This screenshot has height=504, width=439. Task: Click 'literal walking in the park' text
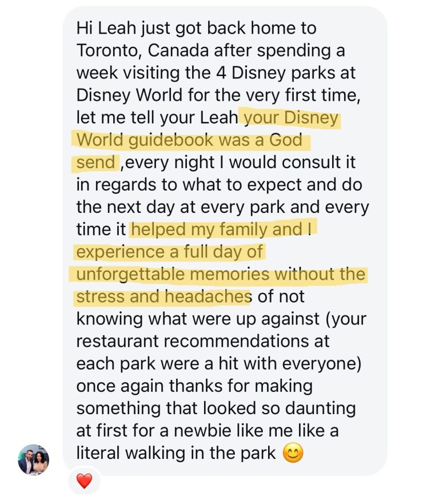point(177,453)
